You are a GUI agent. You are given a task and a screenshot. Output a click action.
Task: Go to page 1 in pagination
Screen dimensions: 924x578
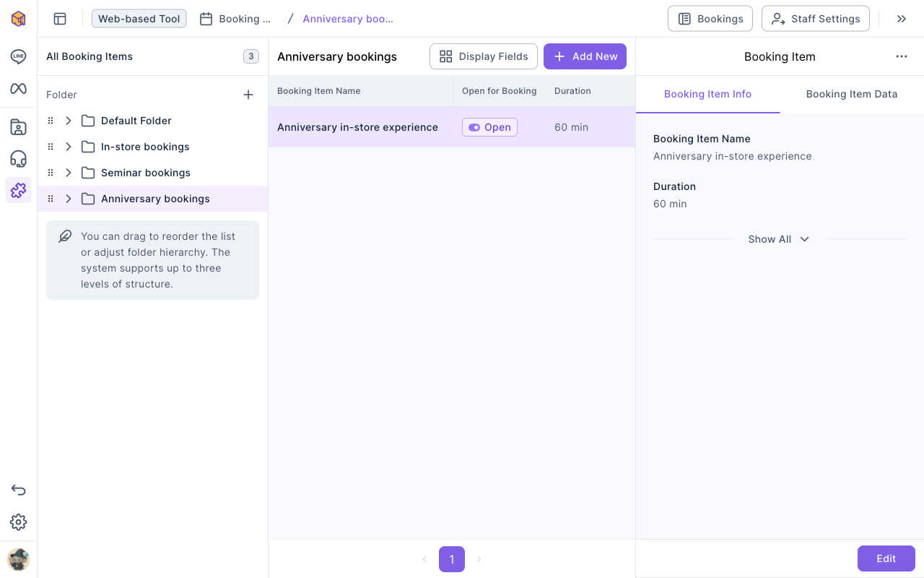[452, 559]
